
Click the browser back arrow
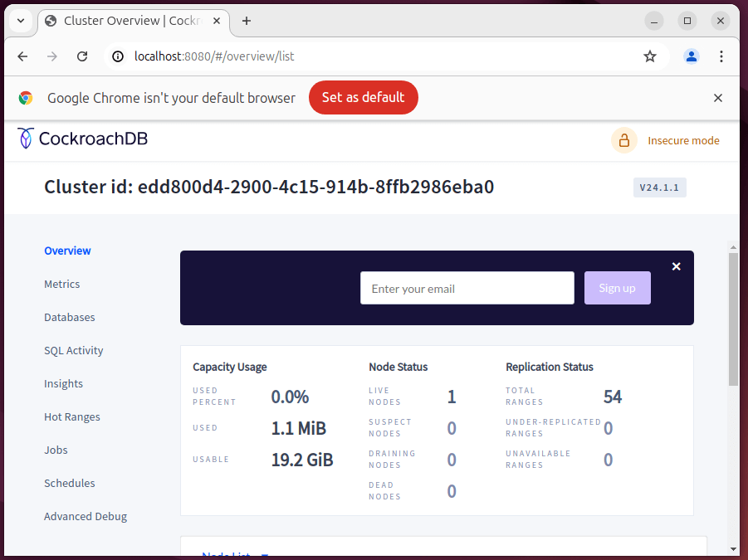click(22, 56)
